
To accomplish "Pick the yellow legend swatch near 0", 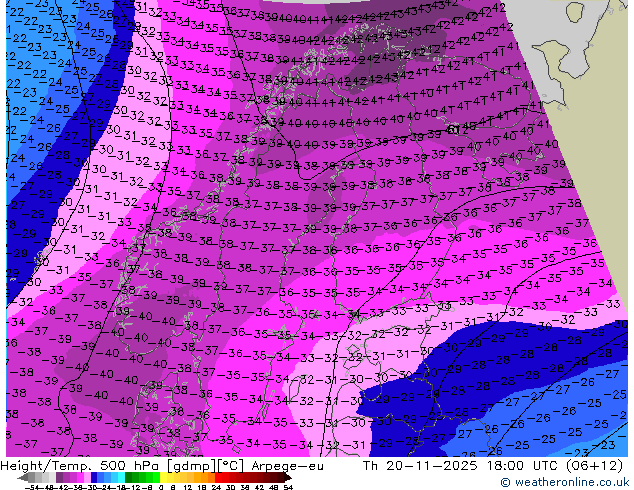I will click(x=163, y=477).
